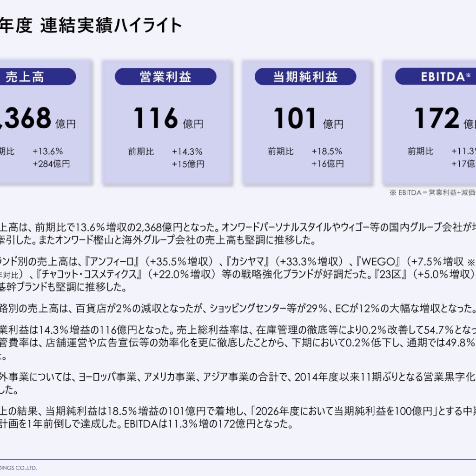Click the 『チャコット・コスメティクス』(+22.0%増収) line
This screenshot has width=476, height=476.
click(x=238, y=274)
